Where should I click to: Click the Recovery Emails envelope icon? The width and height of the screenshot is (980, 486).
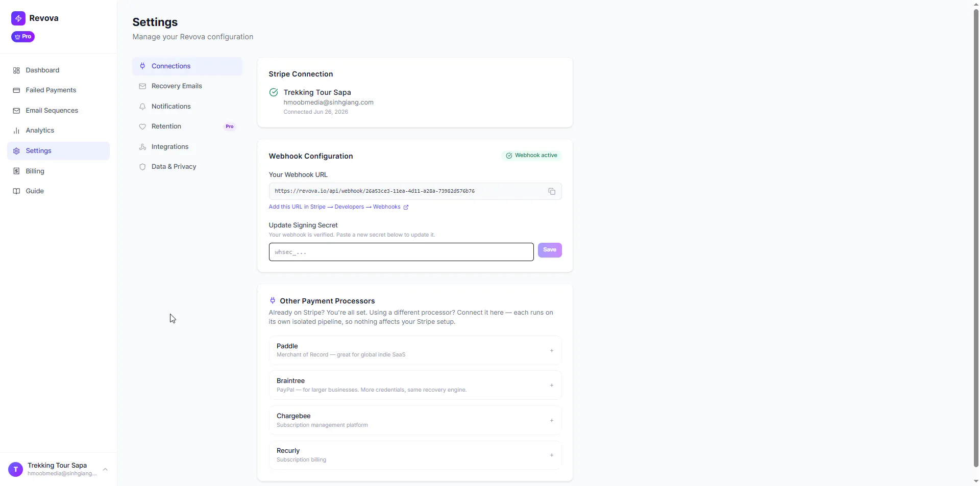[x=142, y=86]
